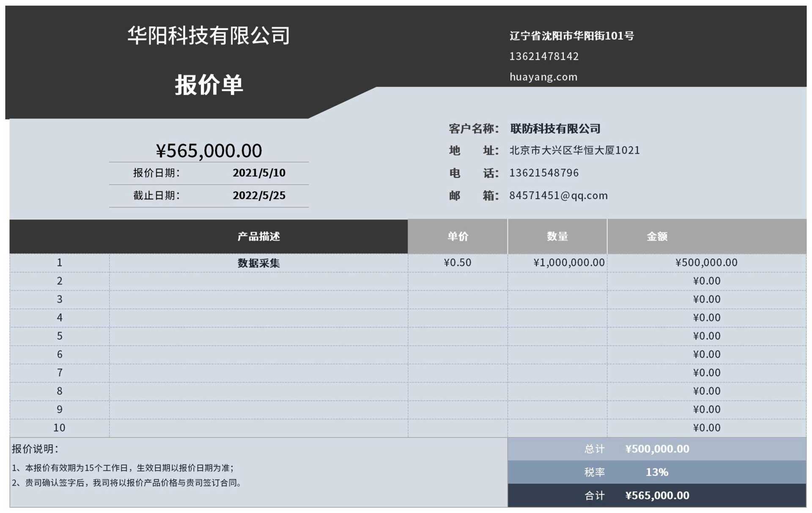This screenshot has width=812, height=513.
Task: Click the empty unit price cell in row 3
Action: [x=458, y=299]
